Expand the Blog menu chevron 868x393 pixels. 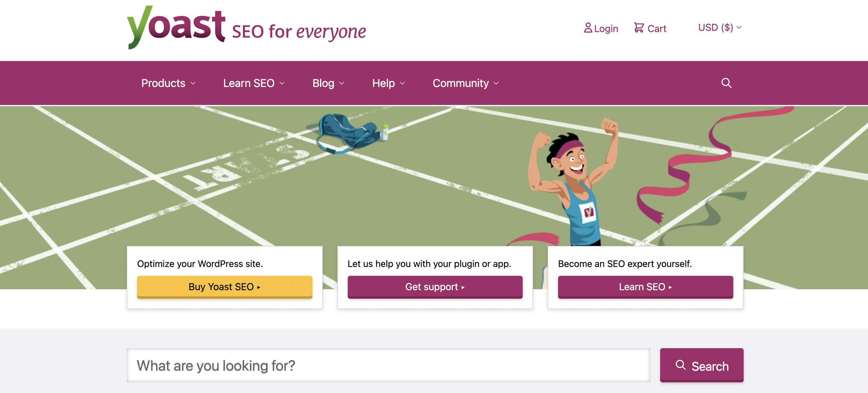click(342, 83)
